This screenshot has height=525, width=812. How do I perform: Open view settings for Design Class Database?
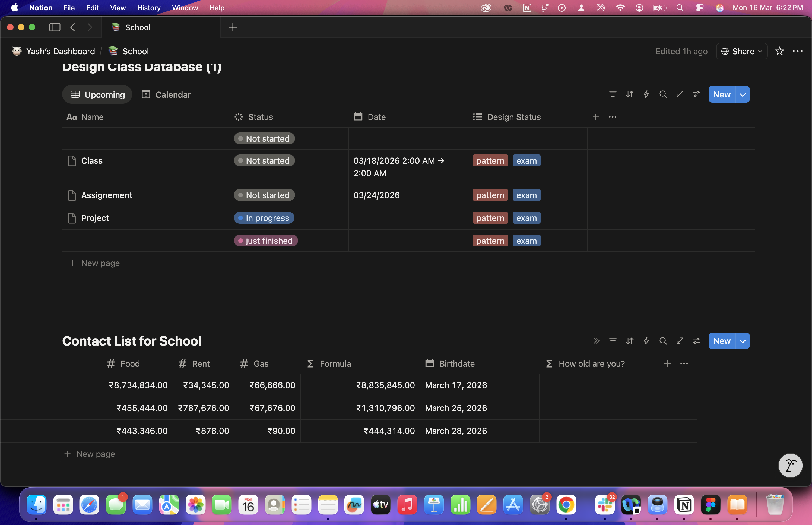(696, 94)
